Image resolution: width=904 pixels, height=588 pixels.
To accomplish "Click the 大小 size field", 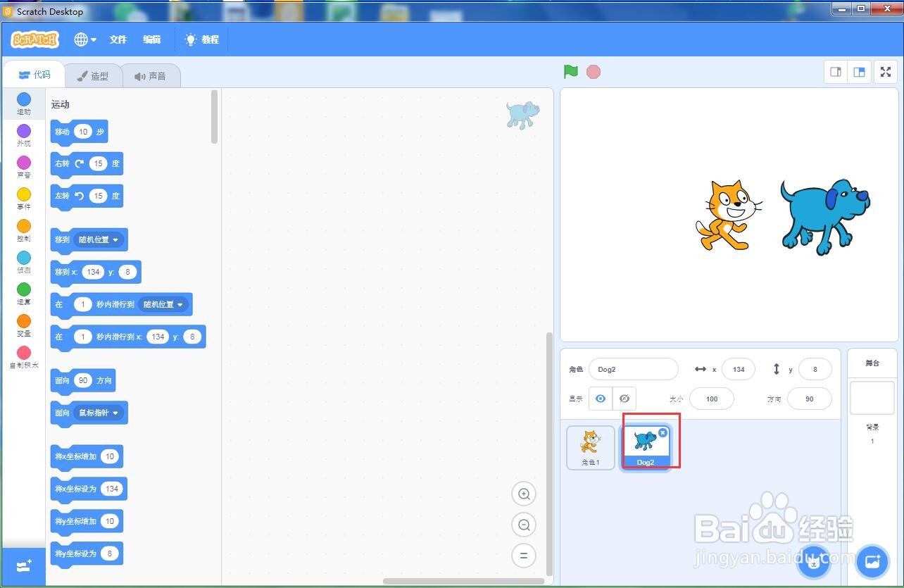I will pyautogui.click(x=712, y=399).
